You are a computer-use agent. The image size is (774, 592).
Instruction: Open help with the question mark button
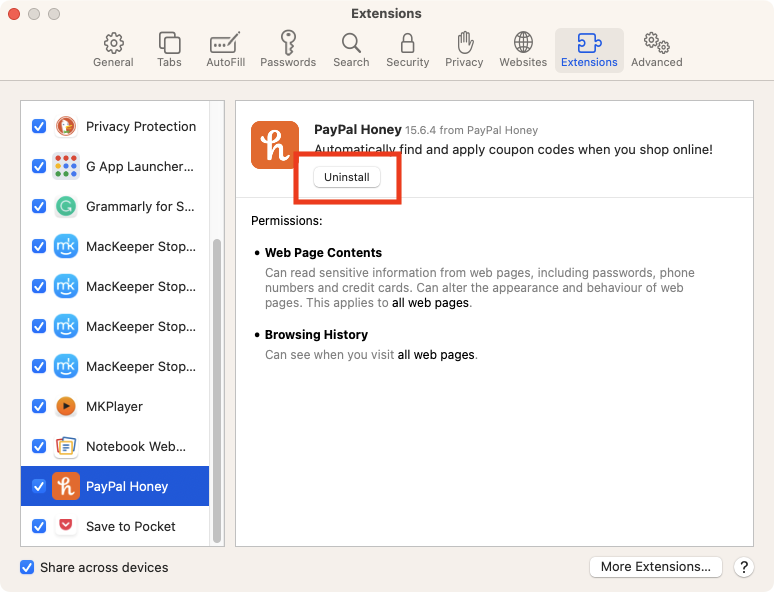[743, 567]
